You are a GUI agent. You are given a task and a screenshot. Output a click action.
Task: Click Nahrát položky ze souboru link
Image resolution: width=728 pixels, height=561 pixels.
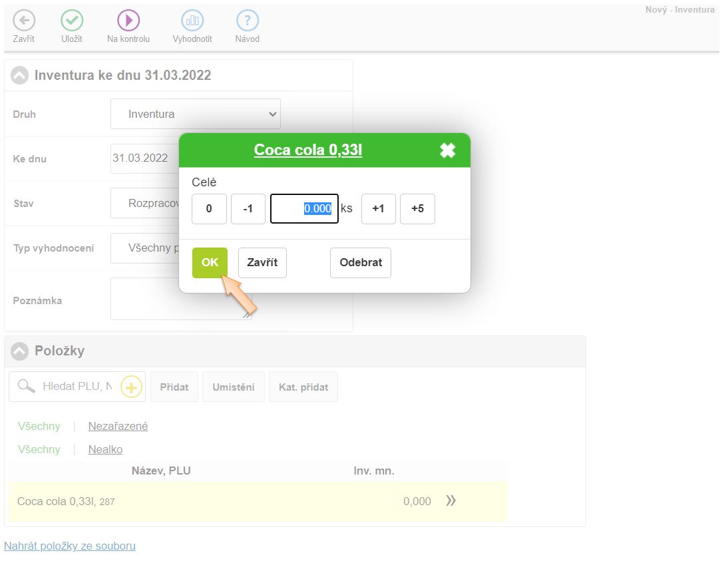(70, 546)
